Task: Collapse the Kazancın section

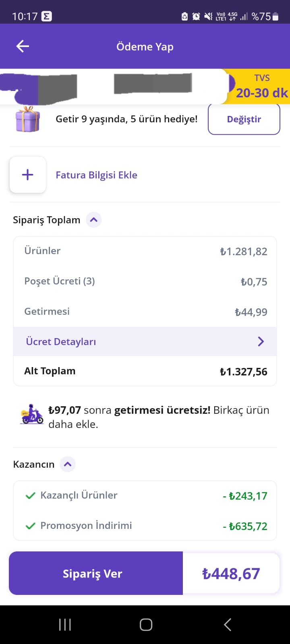Action: coord(68,464)
